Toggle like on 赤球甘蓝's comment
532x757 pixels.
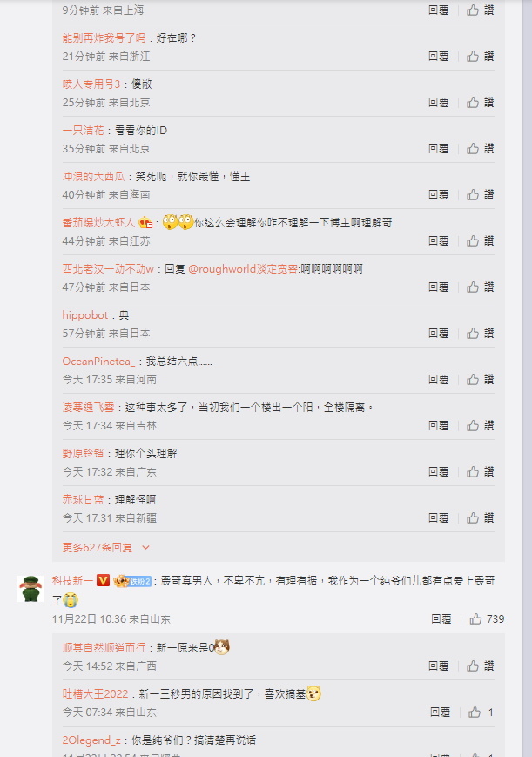tap(480, 518)
